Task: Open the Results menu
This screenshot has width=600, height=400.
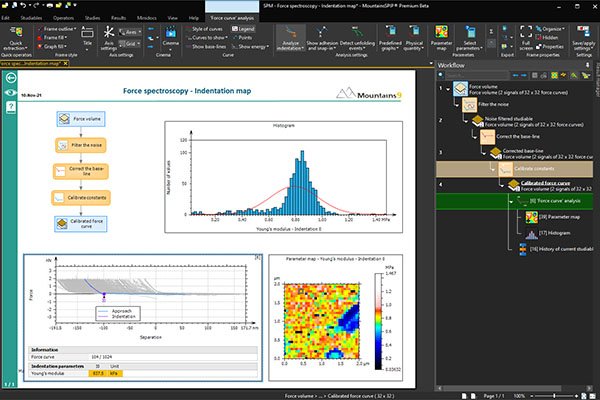Action: (x=118, y=18)
